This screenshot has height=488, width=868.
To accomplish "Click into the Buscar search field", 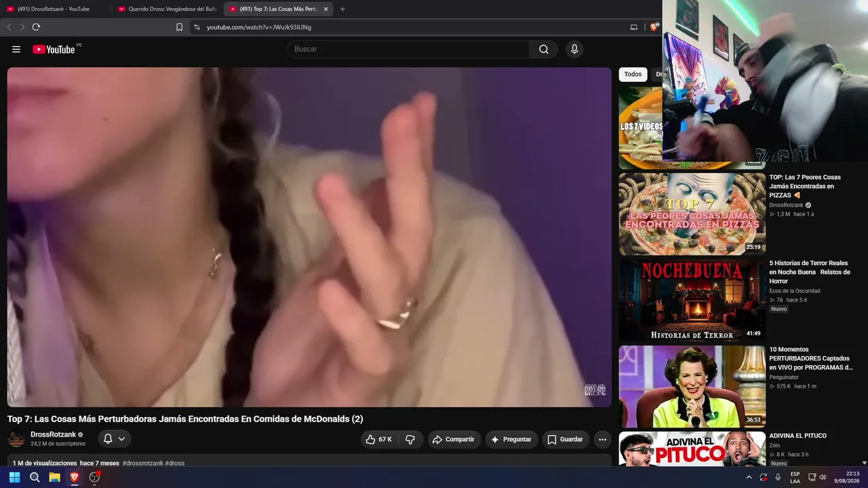I will click(408, 49).
